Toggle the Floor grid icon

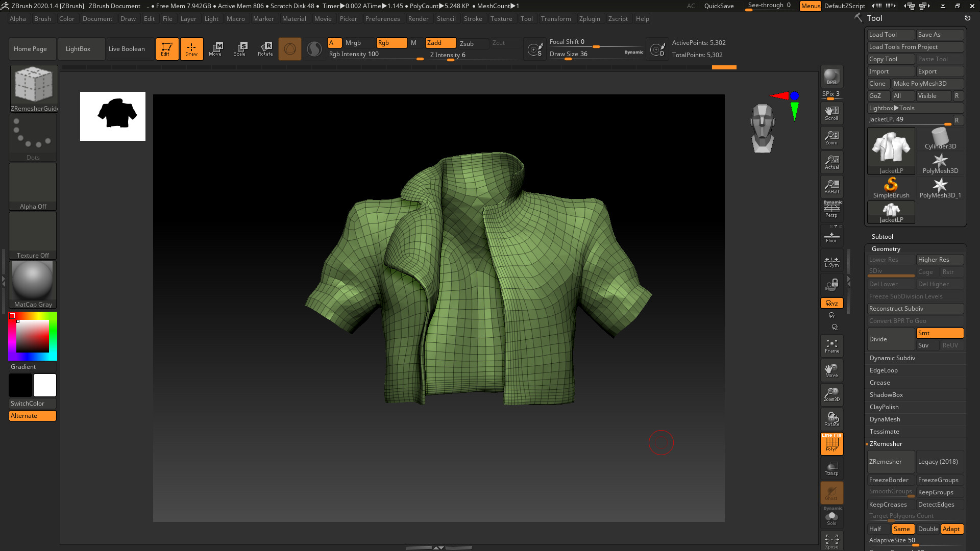(x=831, y=236)
